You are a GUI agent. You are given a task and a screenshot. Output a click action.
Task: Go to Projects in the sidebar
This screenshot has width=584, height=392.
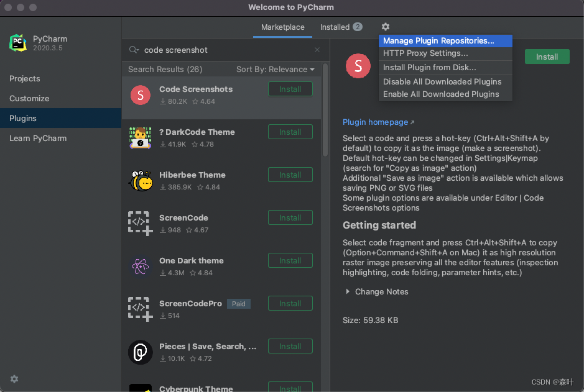61,78
